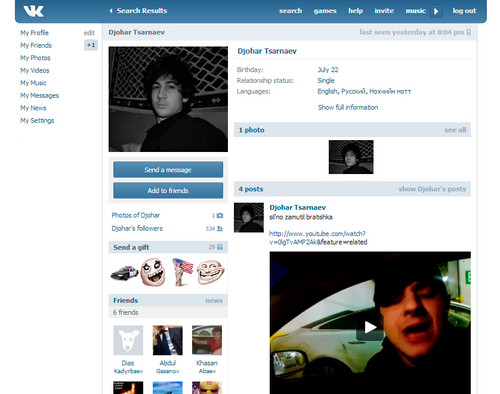The image size is (500, 394).
Task: Expand Show full information
Action: coord(348,107)
